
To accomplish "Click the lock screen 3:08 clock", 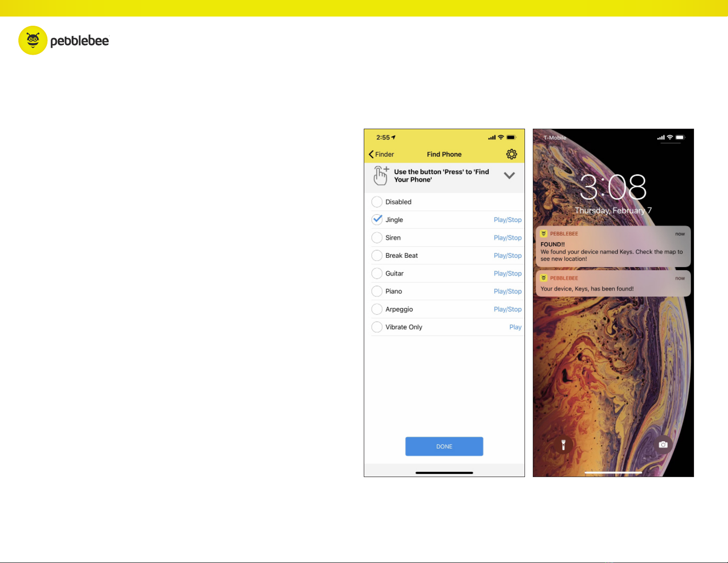I will pyautogui.click(x=613, y=187).
